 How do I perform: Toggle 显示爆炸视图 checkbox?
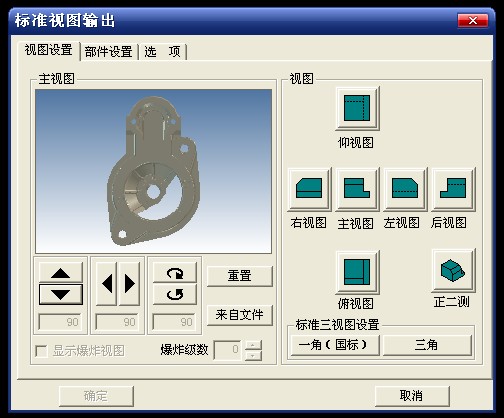(x=42, y=351)
